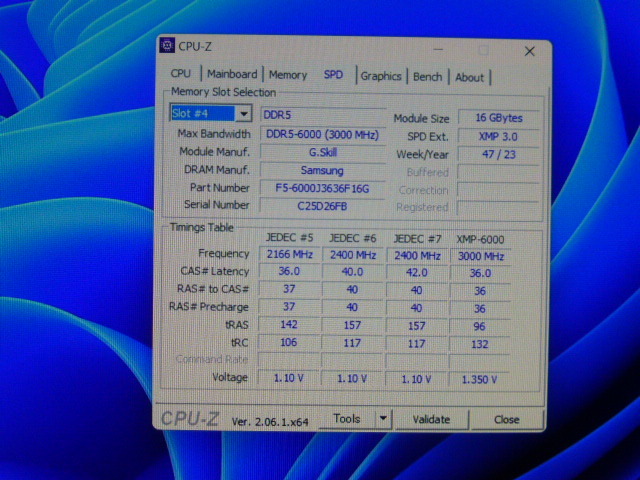Viewport: 640px width, 480px height.
Task: Click the 2166 MHz frequency cell
Action: tap(289, 255)
